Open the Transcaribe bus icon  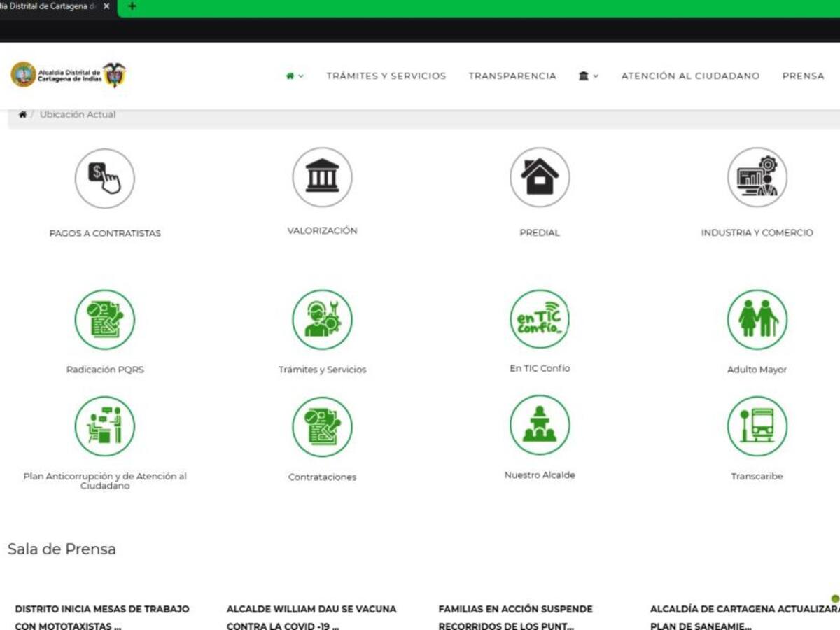tap(757, 426)
